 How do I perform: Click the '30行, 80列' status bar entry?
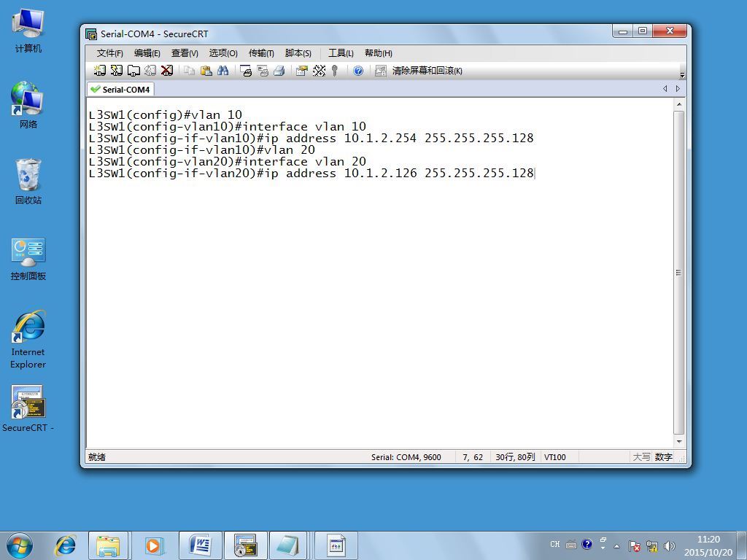coord(516,457)
